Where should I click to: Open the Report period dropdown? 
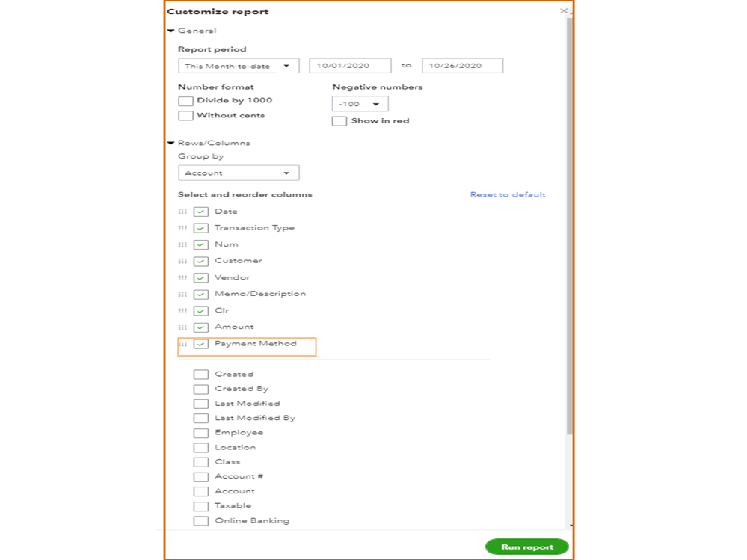[x=238, y=66]
